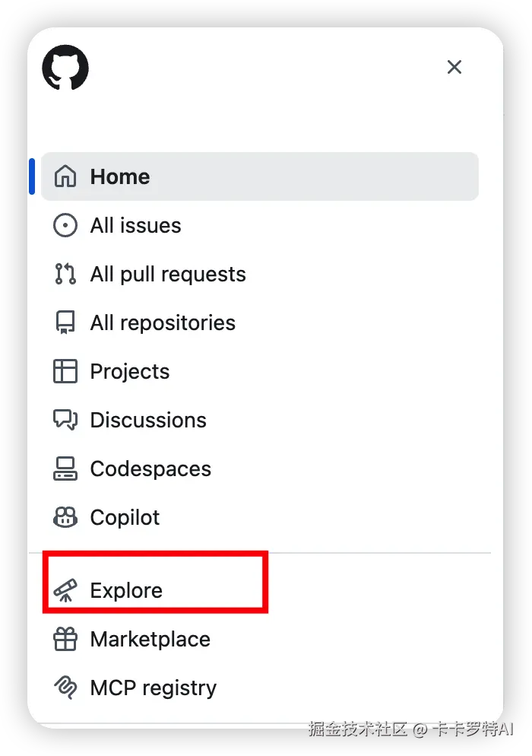Click the Marketplace gift icon
Viewport: 532px width, 756px height.
(65, 640)
